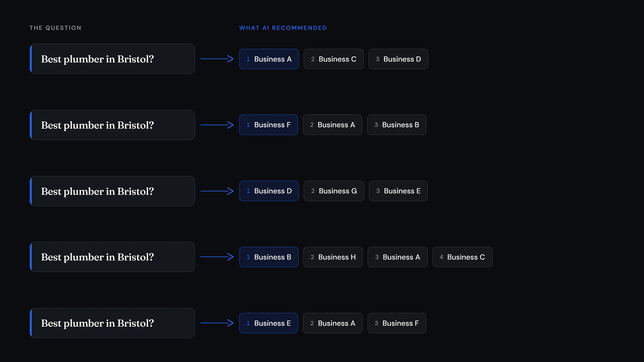The width and height of the screenshot is (644, 362).
Task: Click the arrow pointing to Business E chip
Action: [217, 323]
